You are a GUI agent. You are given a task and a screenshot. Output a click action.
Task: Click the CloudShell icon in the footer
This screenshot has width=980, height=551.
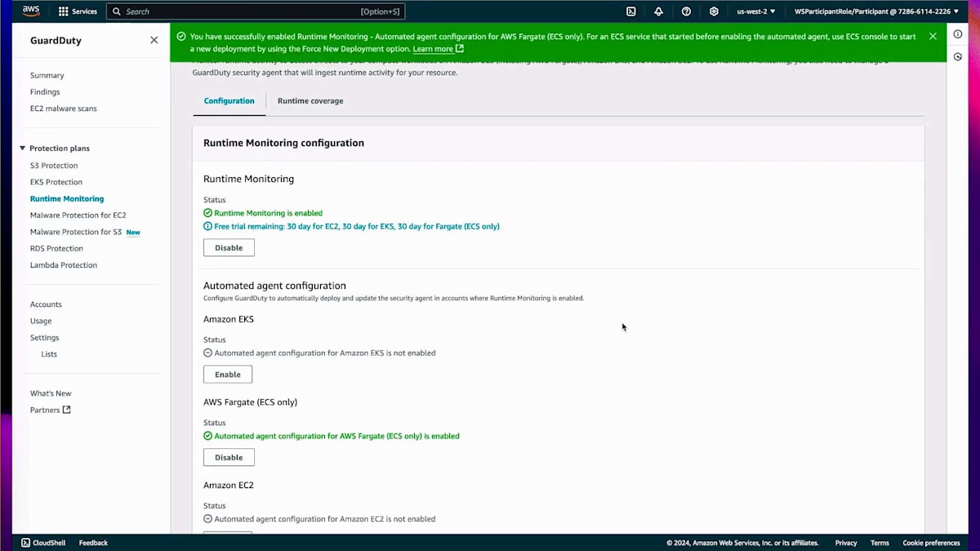point(26,543)
